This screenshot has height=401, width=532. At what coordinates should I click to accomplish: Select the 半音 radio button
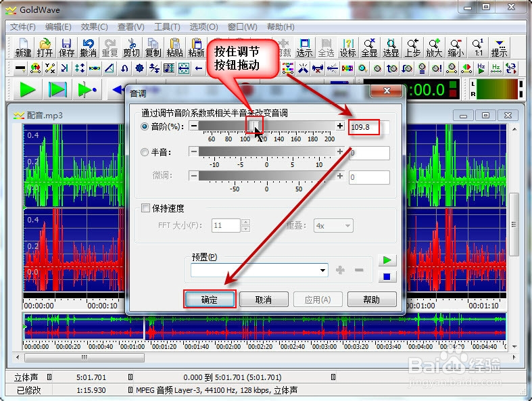click(145, 152)
